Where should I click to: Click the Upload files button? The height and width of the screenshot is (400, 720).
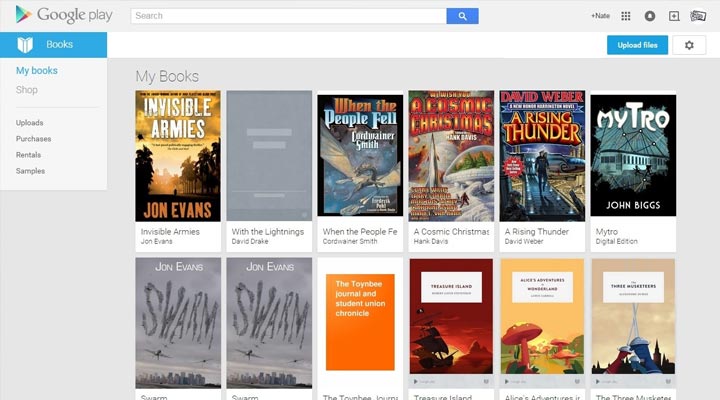[637, 45]
